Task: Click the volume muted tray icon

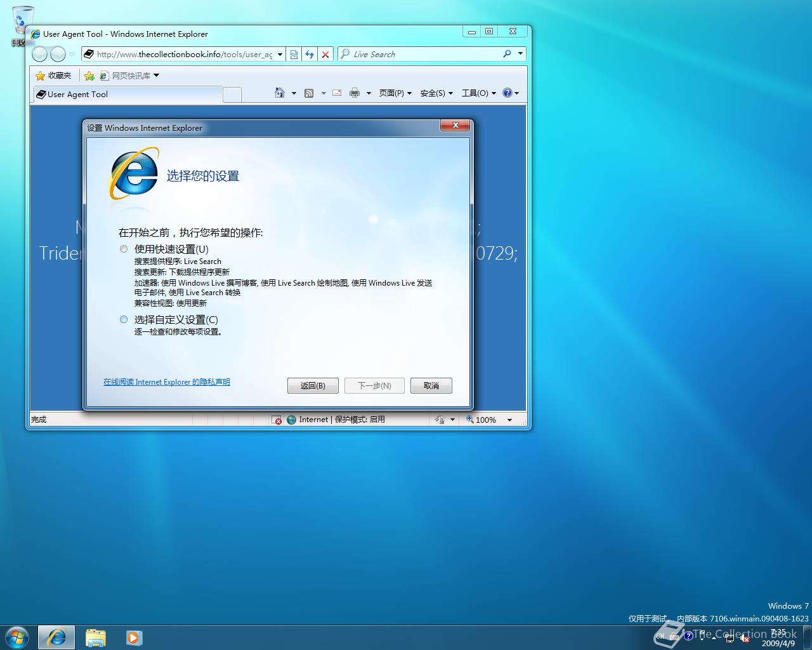Action: pos(745,638)
